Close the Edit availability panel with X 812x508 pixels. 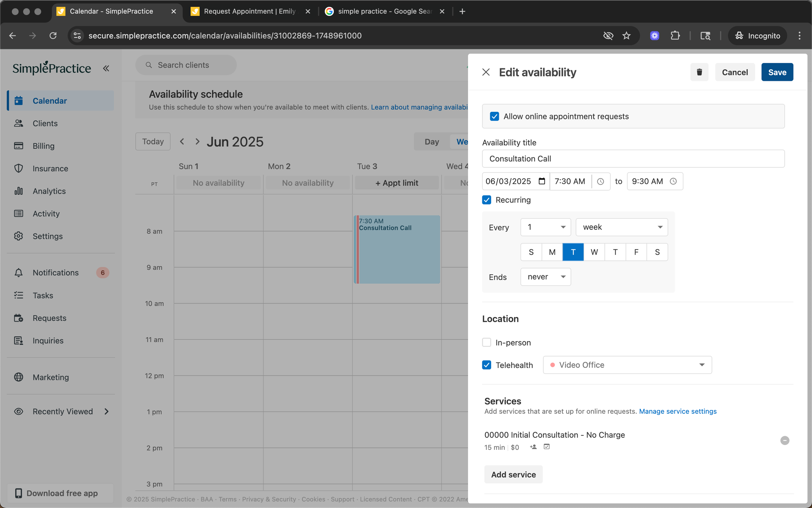tap(486, 72)
